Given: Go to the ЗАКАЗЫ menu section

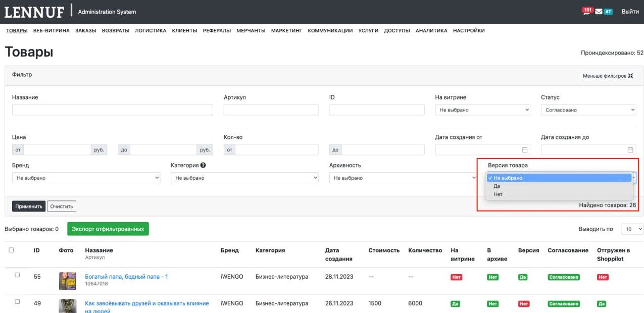Looking at the screenshot, I should point(85,31).
